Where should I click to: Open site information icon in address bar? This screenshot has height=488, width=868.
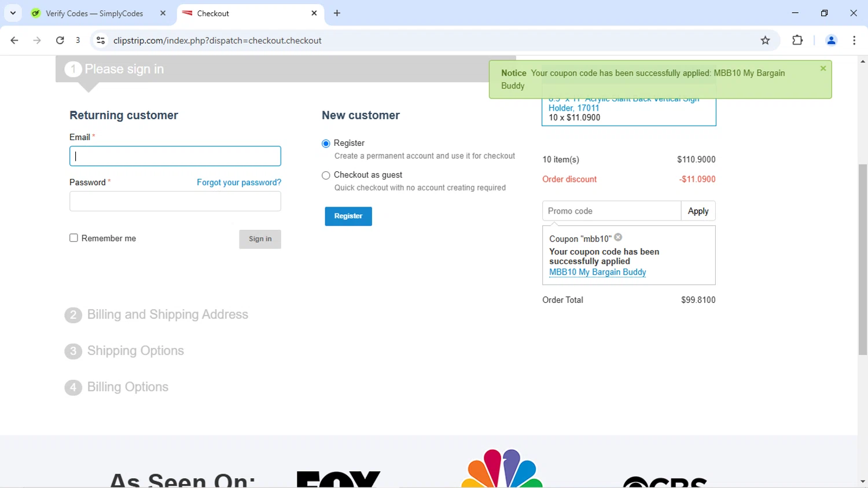tap(101, 41)
